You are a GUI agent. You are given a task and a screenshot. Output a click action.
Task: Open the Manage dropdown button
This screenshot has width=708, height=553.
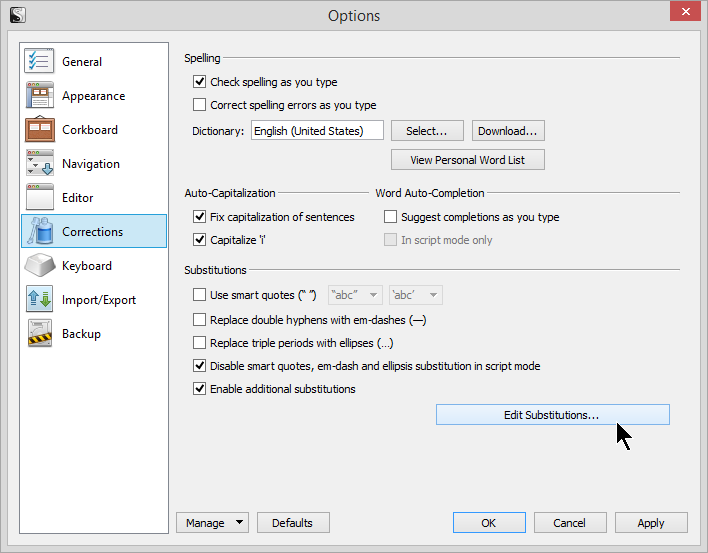pos(212,522)
